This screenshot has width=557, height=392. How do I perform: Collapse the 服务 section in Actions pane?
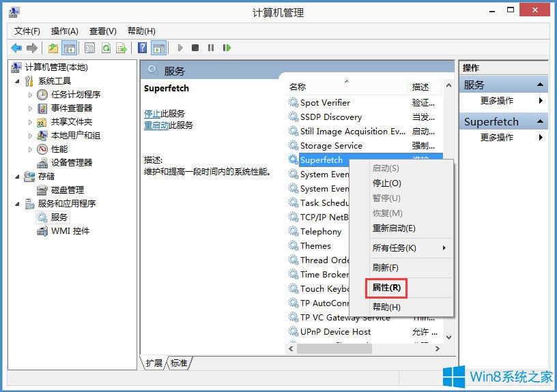click(540, 85)
